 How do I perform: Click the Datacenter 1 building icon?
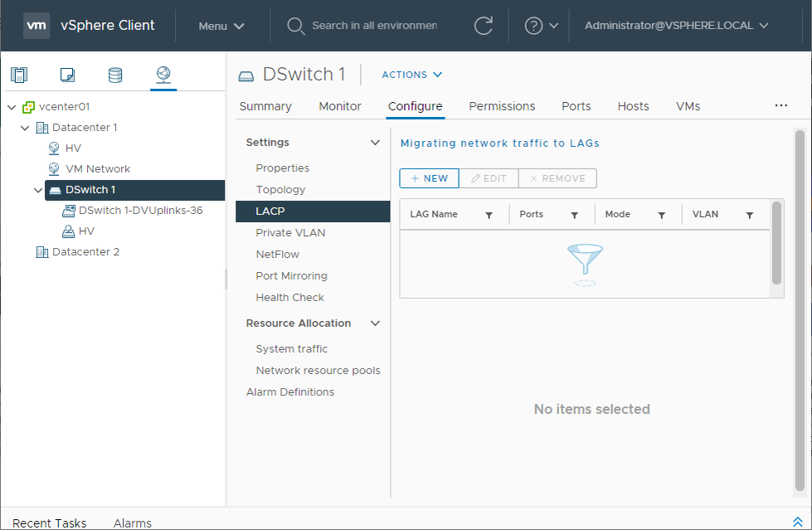coord(42,128)
